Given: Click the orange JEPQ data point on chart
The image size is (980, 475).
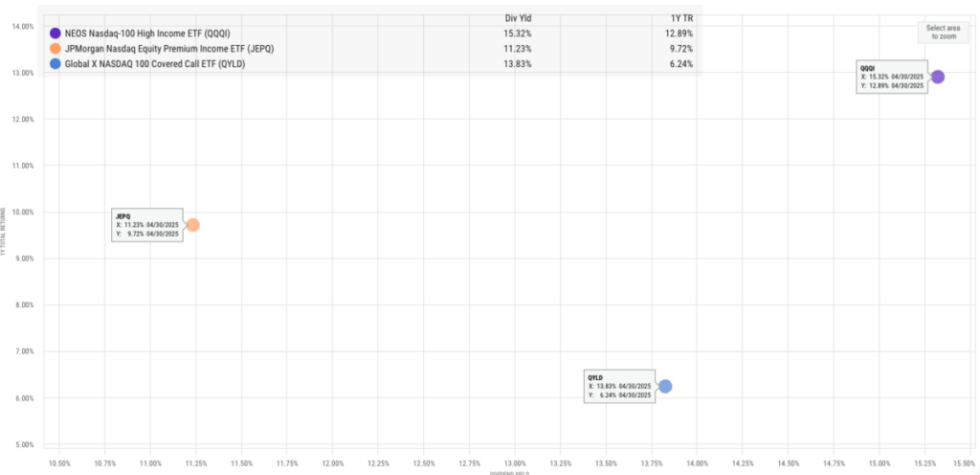Looking at the screenshot, I should pyautogui.click(x=192, y=225).
